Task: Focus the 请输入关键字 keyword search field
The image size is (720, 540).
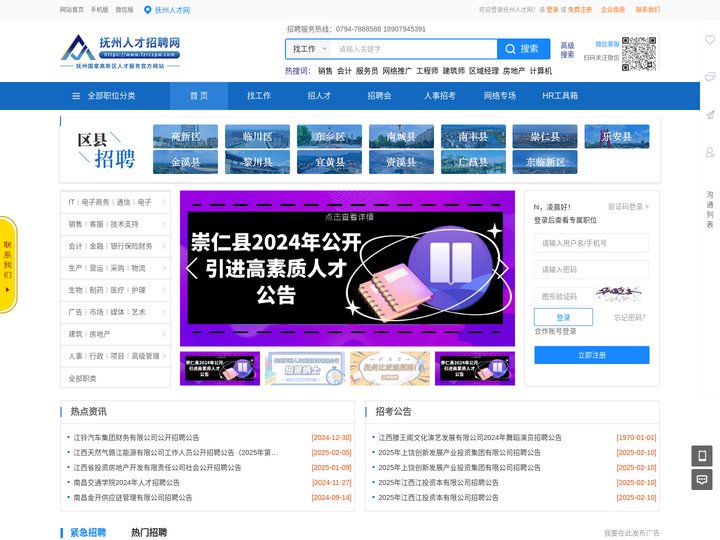Action: coord(416,49)
